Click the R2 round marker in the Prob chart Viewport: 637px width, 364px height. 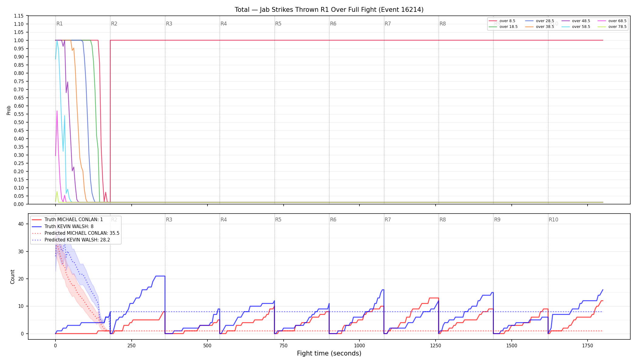click(x=114, y=24)
